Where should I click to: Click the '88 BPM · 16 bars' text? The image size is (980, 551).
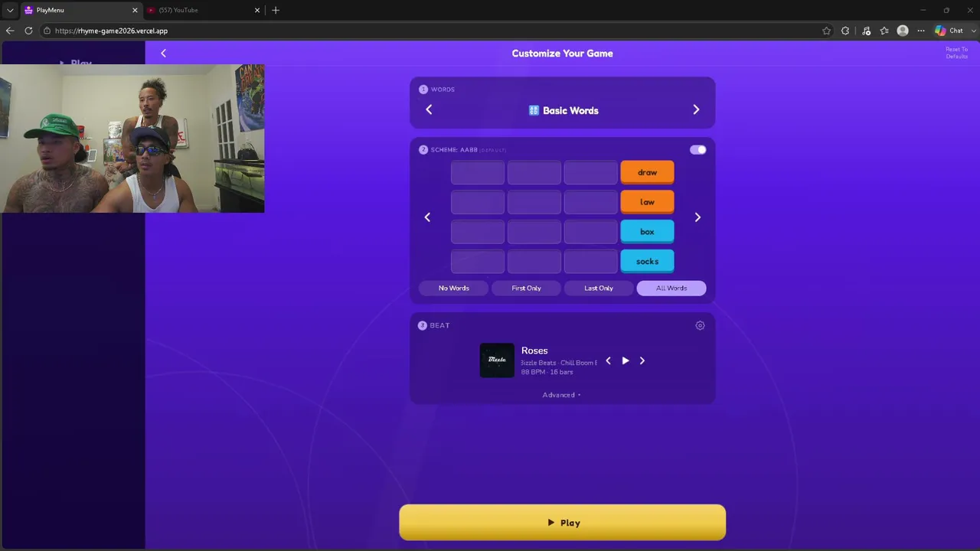(547, 372)
